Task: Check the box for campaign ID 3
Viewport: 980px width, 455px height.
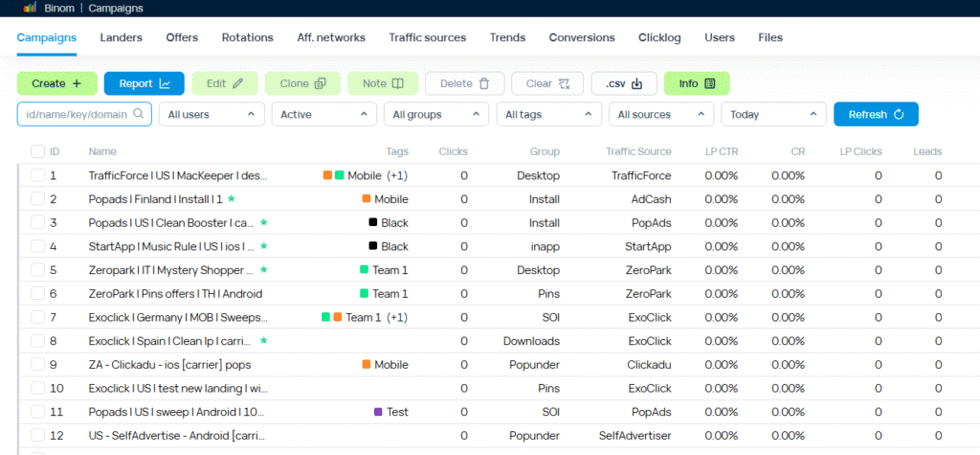Action: pyautogui.click(x=37, y=223)
